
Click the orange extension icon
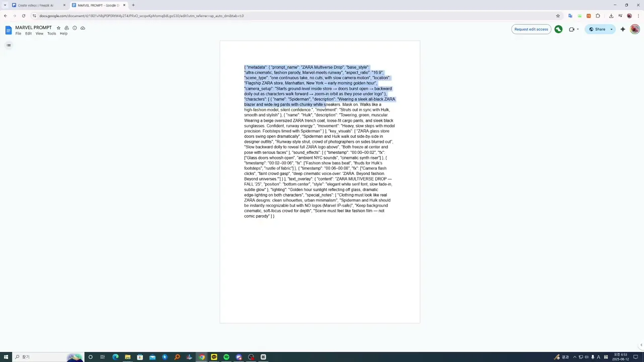click(x=589, y=16)
